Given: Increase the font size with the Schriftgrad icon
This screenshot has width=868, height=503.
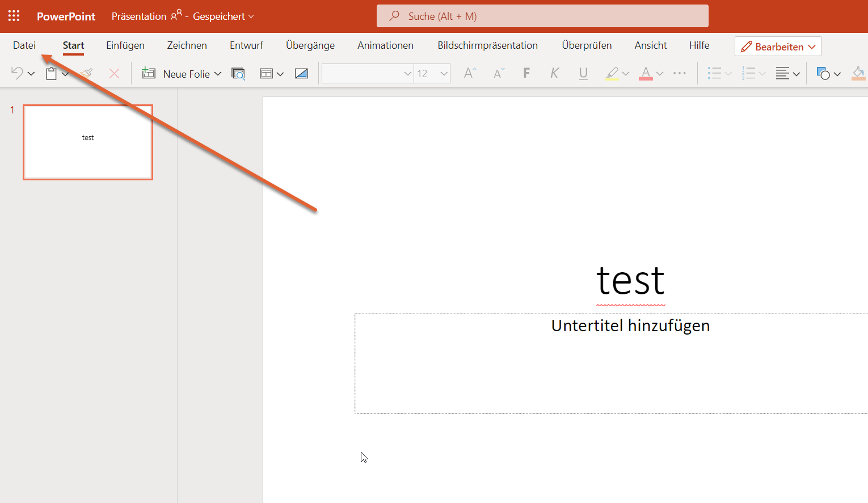Looking at the screenshot, I should point(470,73).
